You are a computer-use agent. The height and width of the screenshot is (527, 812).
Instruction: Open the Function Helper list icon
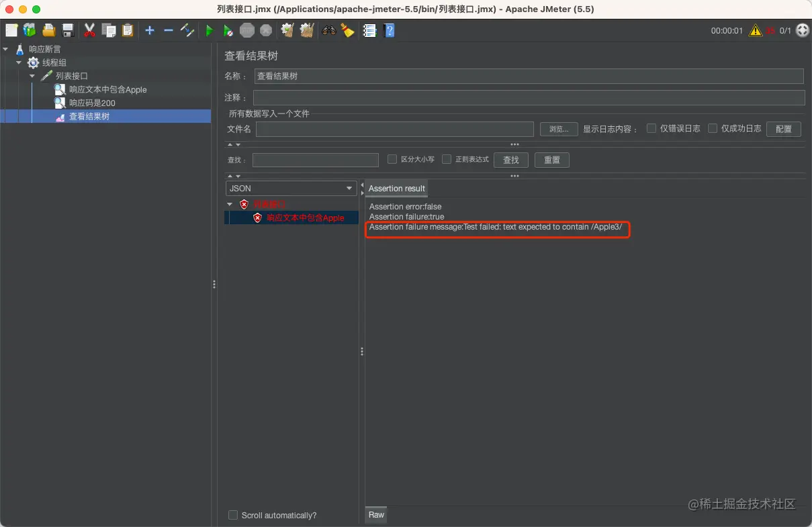point(369,30)
